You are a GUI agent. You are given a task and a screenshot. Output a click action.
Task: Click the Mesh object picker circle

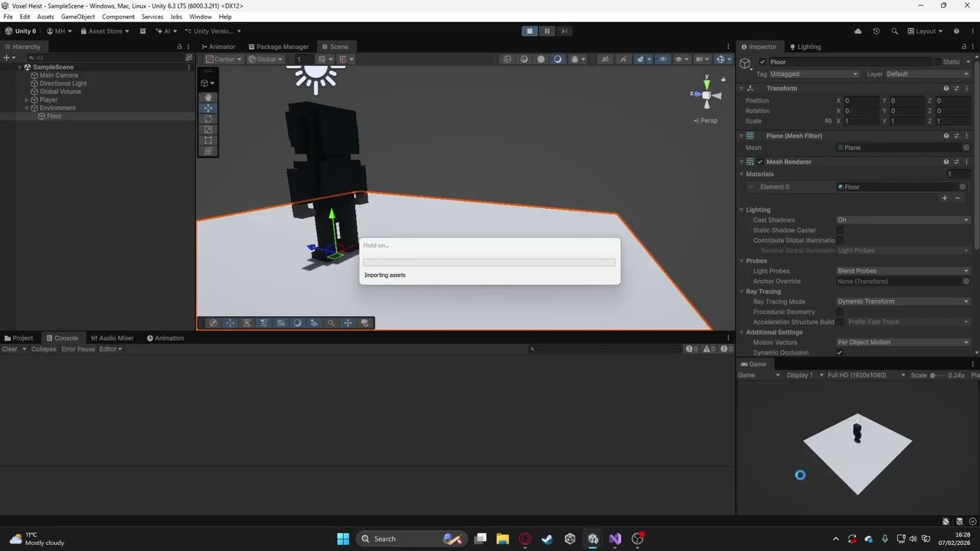coord(966,148)
